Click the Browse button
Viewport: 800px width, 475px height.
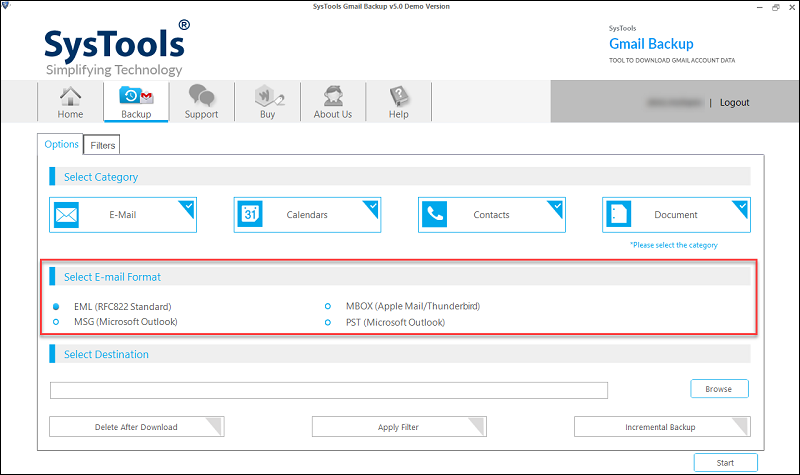click(x=719, y=389)
